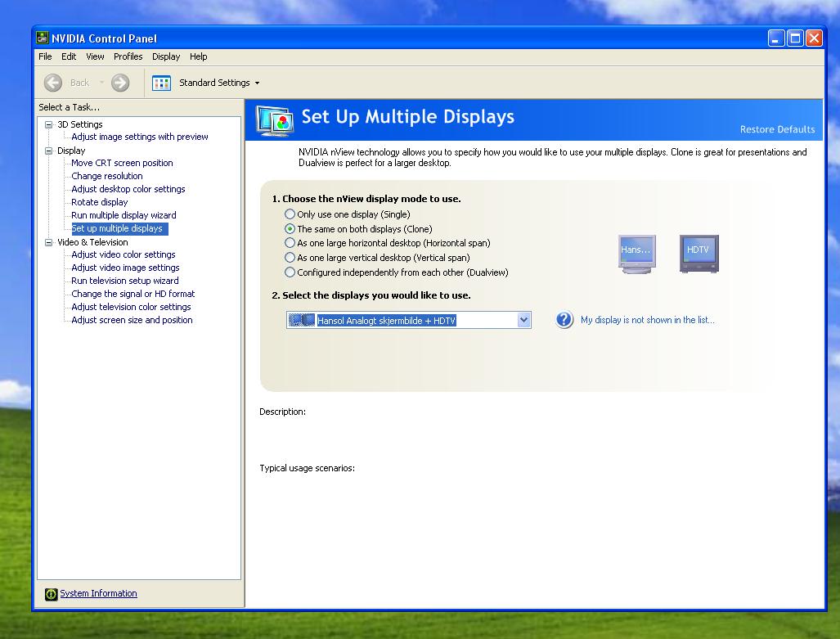Open Move CRT screen position task
The height and width of the screenshot is (639, 840).
coord(122,163)
